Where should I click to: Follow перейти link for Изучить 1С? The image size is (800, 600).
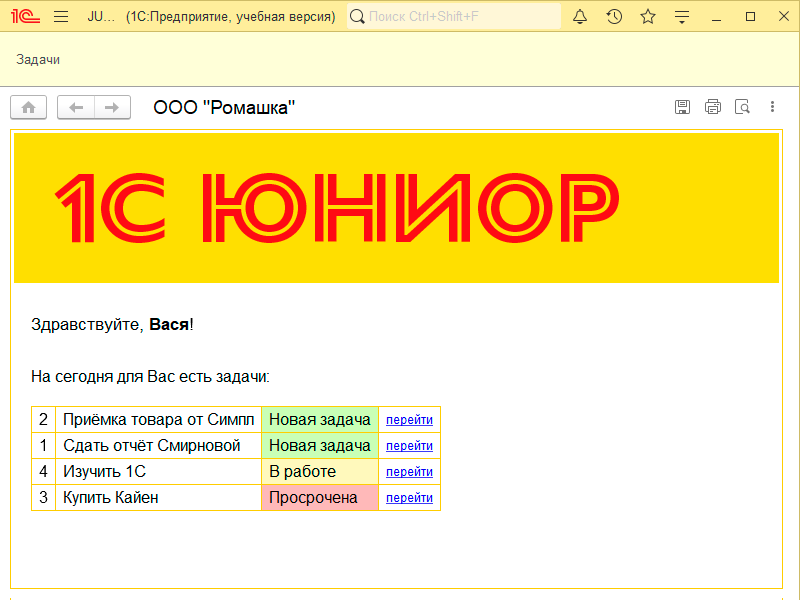click(x=409, y=472)
